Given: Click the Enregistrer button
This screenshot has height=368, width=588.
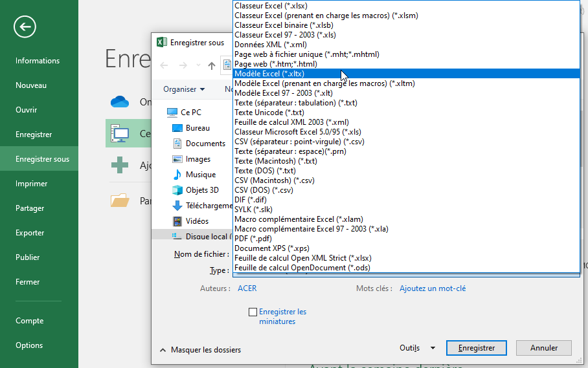Looking at the screenshot, I should pos(476,348).
